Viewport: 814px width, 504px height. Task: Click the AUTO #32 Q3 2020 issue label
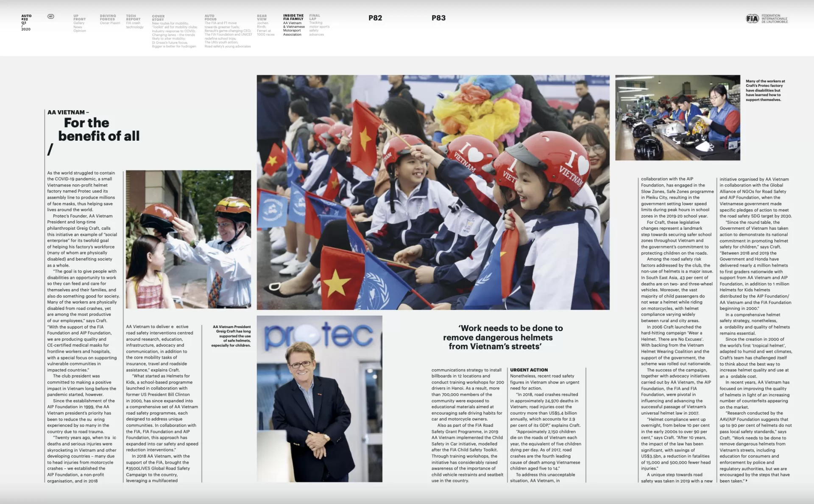pos(26,22)
